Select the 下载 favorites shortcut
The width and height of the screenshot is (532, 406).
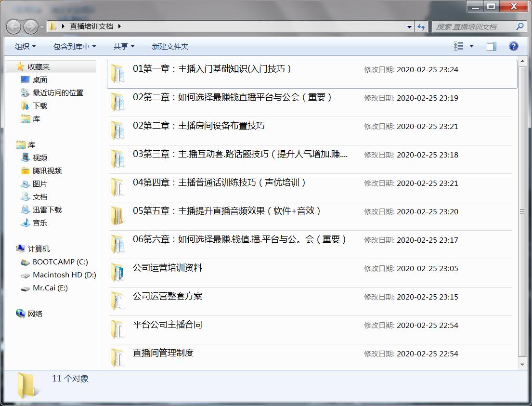[x=41, y=105]
